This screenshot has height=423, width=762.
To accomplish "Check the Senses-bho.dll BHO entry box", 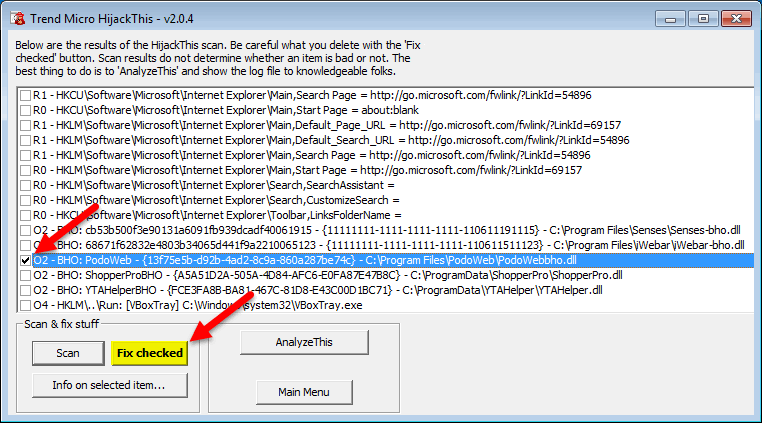I will (25, 230).
